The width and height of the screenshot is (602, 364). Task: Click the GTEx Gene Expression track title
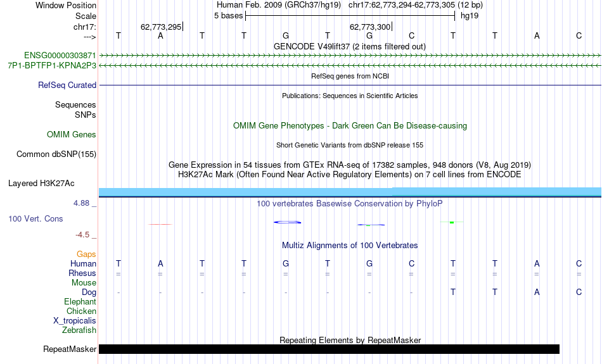pyautogui.click(x=350, y=165)
